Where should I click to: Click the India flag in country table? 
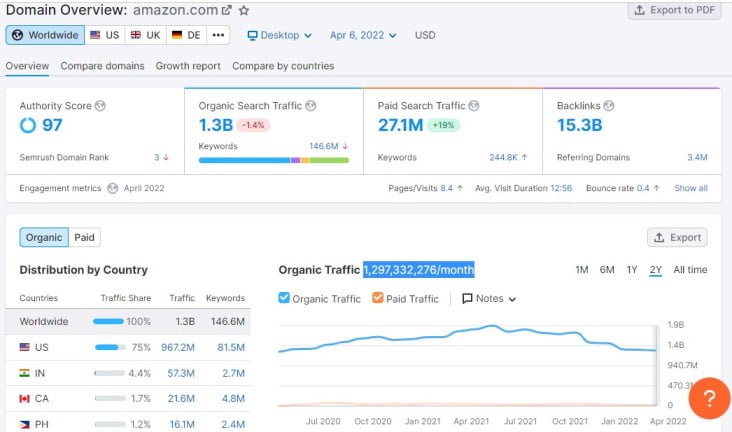pos(24,373)
